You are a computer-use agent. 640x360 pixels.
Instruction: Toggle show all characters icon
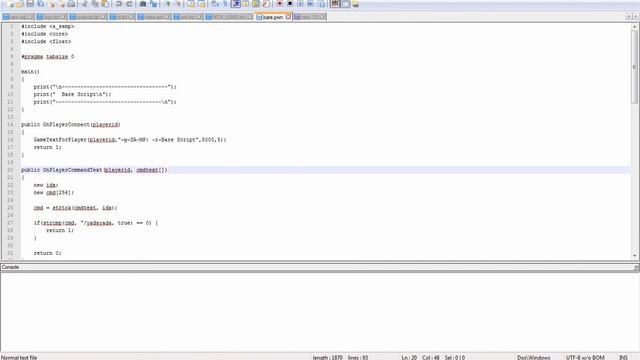pos(225,4)
